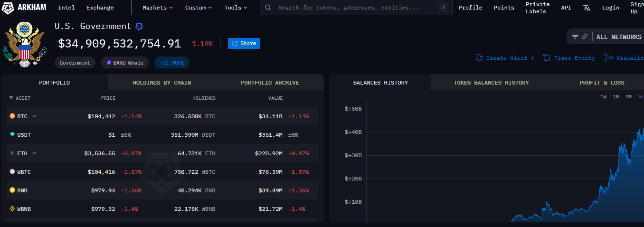Image resolution: width=644 pixels, height=227 pixels.
Task: Click the filter icon beside ALL NETWORKS
Action: tap(575, 37)
